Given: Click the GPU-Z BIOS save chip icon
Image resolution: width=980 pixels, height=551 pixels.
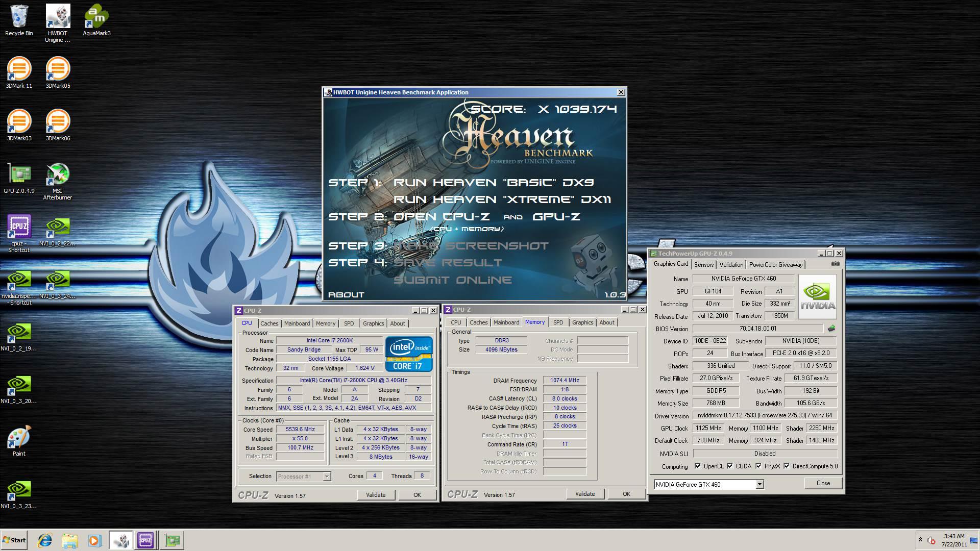Looking at the screenshot, I should tap(831, 329).
